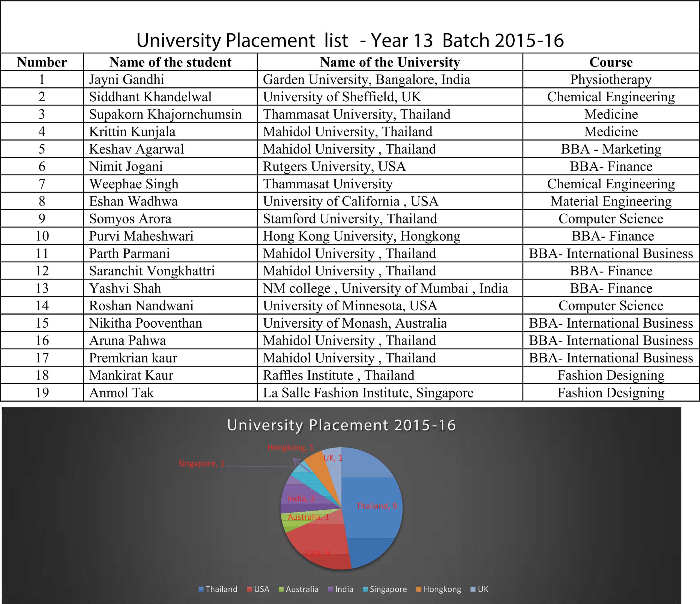Click row number 19 cell
This screenshot has height=604, width=700.
tap(42, 393)
